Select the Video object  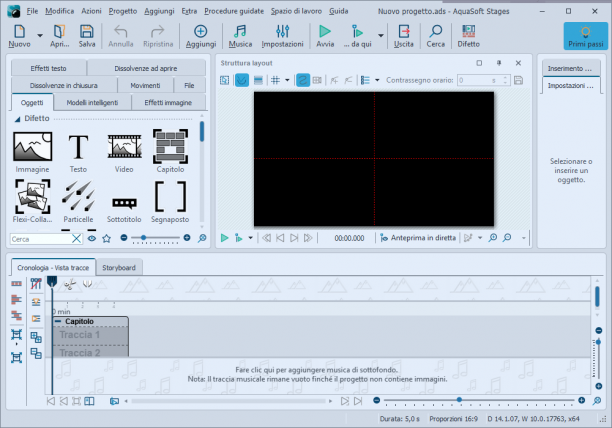pyautogui.click(x=124, y=152)
